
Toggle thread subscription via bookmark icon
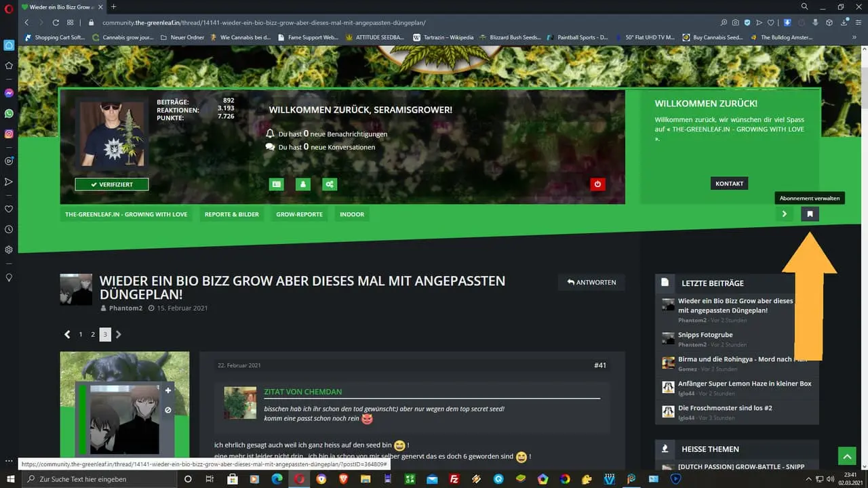[x=810, y=214]
